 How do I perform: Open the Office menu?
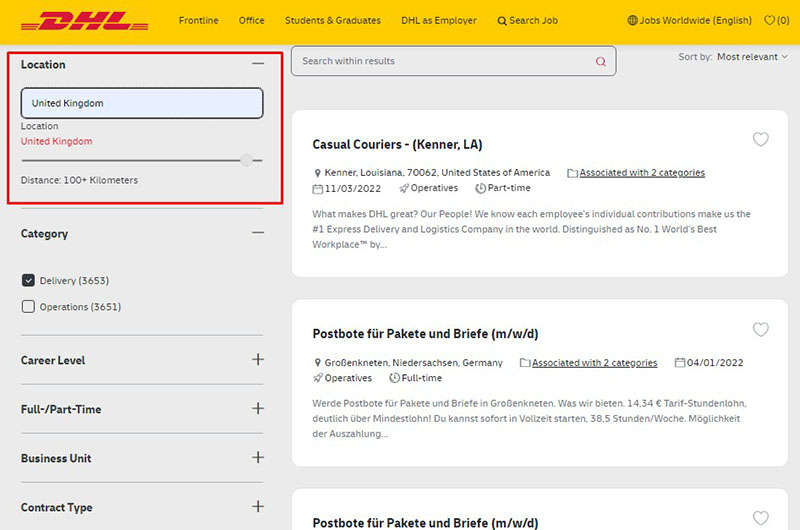252,20
